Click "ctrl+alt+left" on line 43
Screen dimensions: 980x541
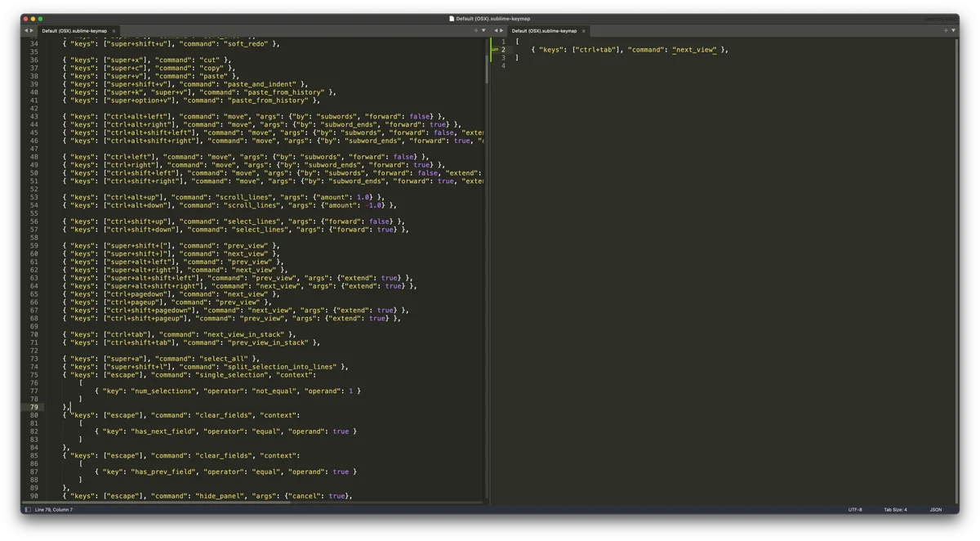(x=136, y=117)
